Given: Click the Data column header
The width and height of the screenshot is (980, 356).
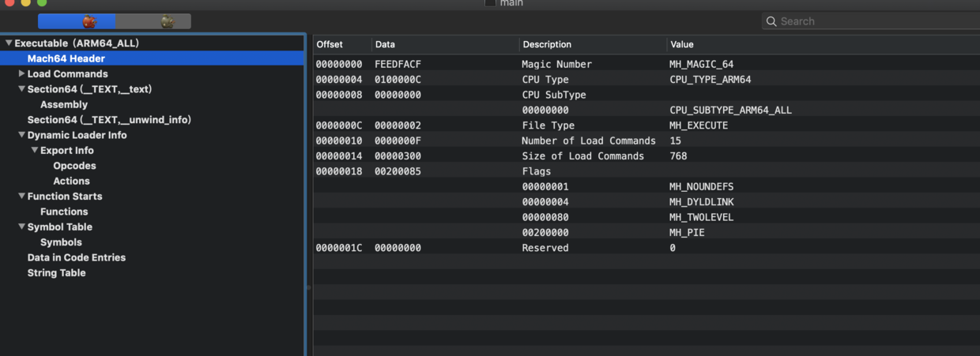Looking at the screenshot, I should pos(385,44).
